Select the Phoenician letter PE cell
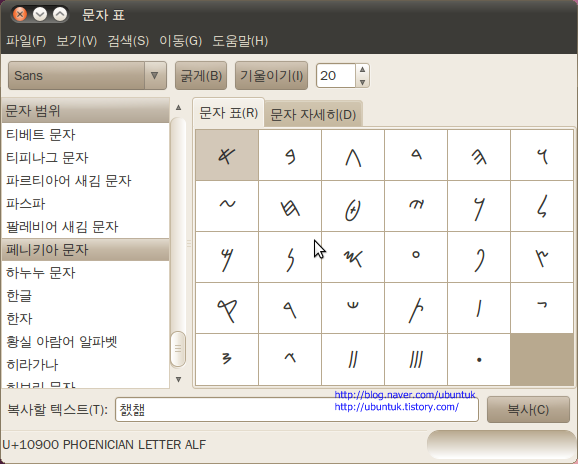 click(479, 257)
